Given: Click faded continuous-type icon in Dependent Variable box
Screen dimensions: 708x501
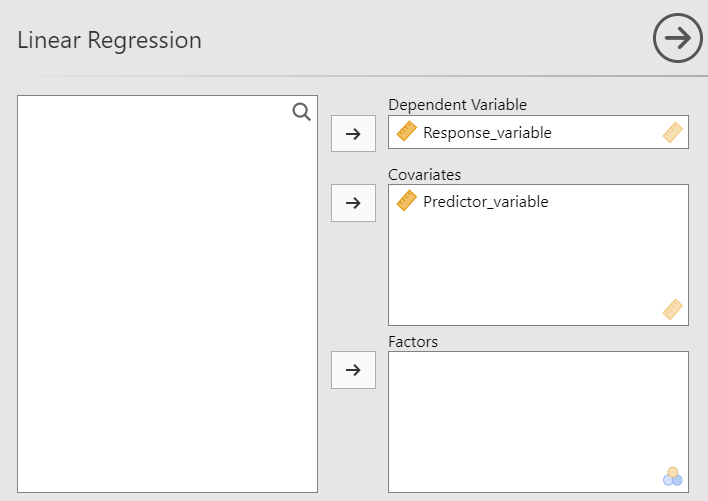Looking at the screenshot, I should [x=672, y=133].
